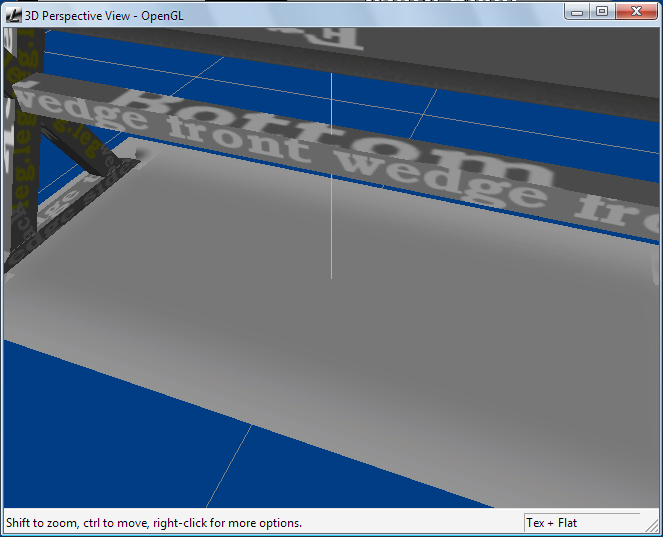
Task: Click the status bar hint text
Action: tap(154, 523)
